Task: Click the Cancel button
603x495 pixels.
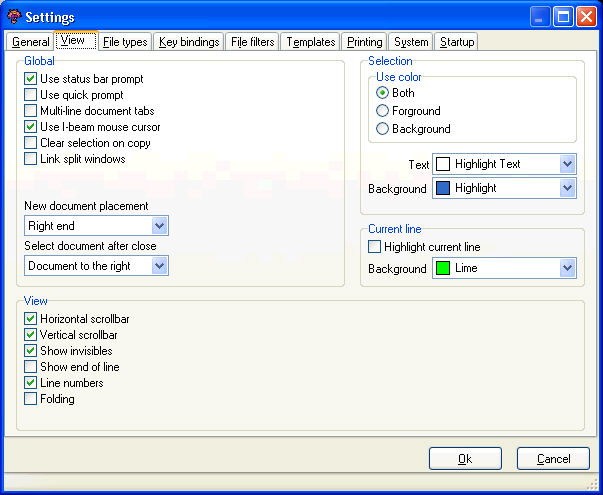Action: [553, 459]
